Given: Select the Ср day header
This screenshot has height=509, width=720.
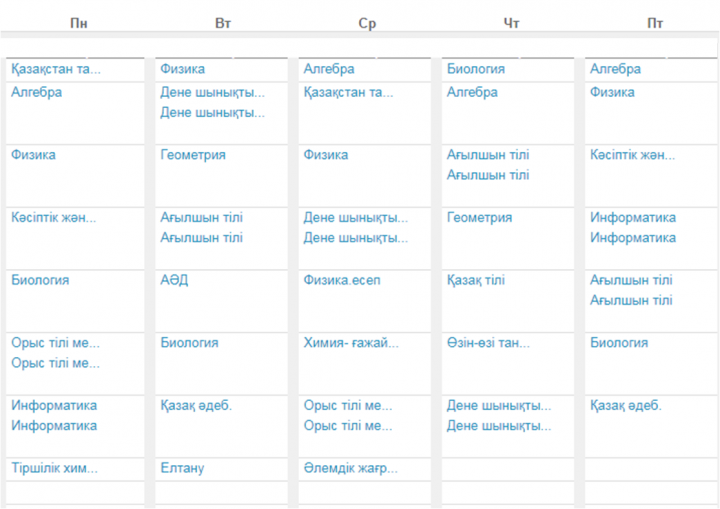Looking at the screenshot, I should tap(367, 23).
